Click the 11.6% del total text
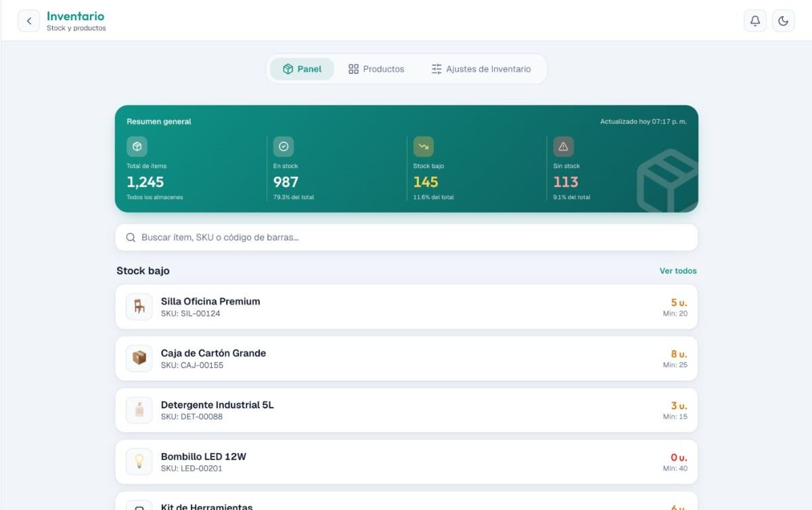Viewport: 812px width, 510px height. click(x=434, y=197)
